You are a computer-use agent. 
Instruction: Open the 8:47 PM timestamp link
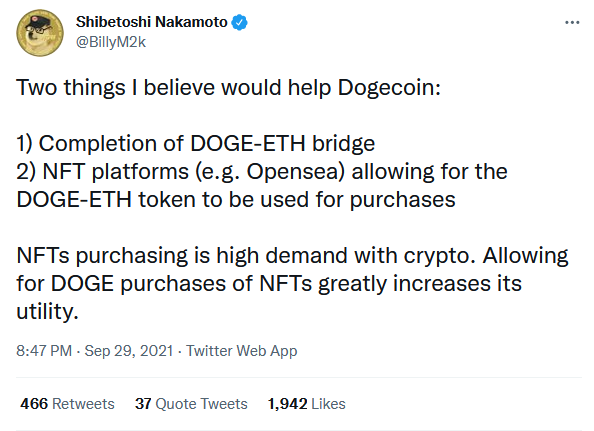[44, 351]
